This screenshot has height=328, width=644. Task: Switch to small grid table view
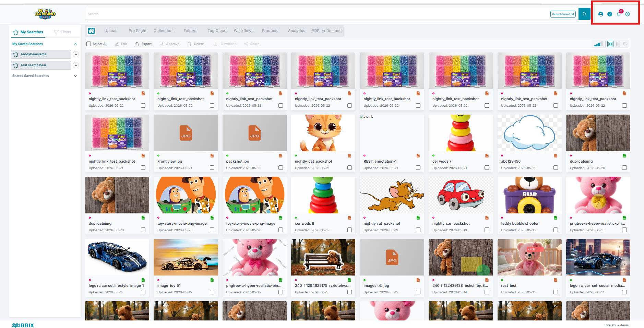tap(618, 44)
